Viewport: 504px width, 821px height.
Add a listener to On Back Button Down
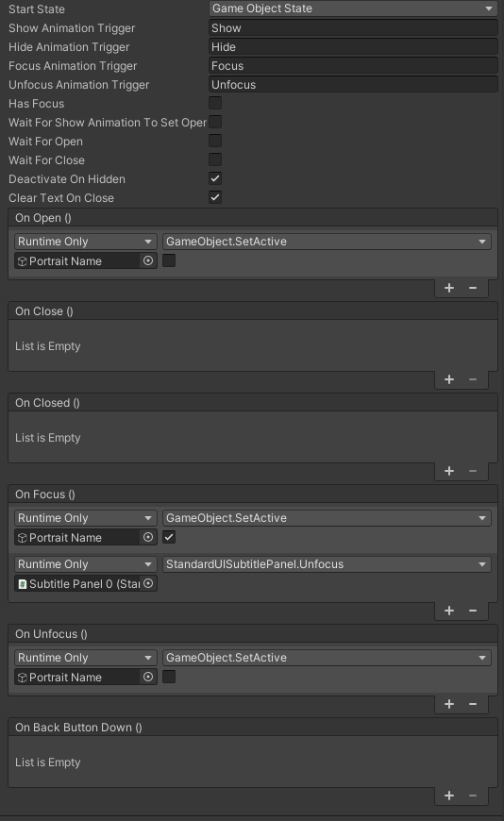(x=449, y=796)
